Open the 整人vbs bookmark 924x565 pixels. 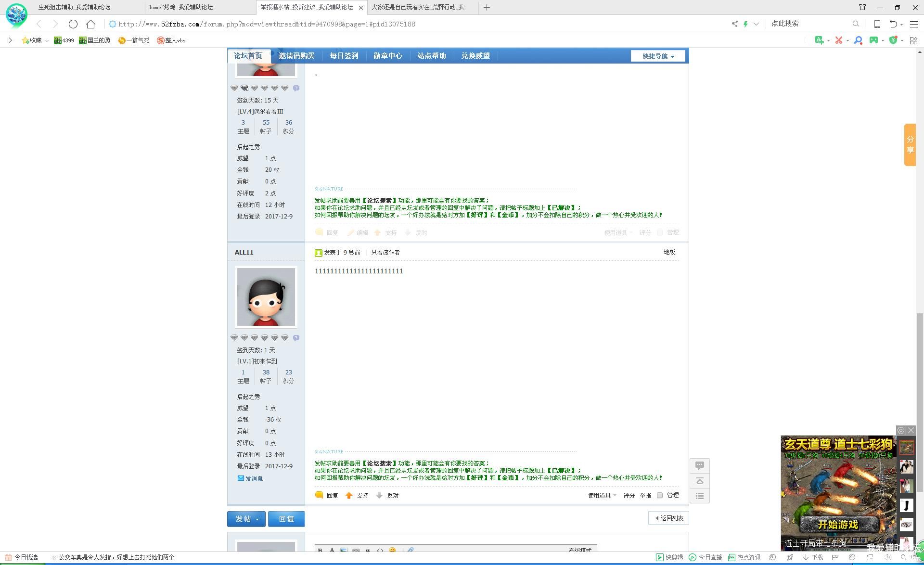(171, 40)
